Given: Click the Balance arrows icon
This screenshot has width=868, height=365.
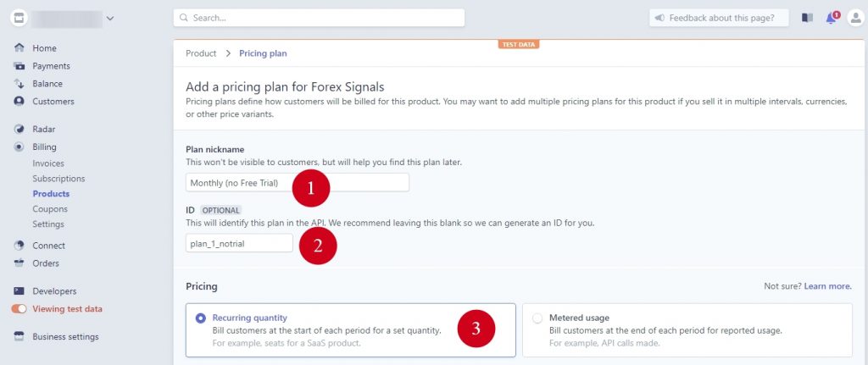Looking at the screenshot, I should coord(19,84).
